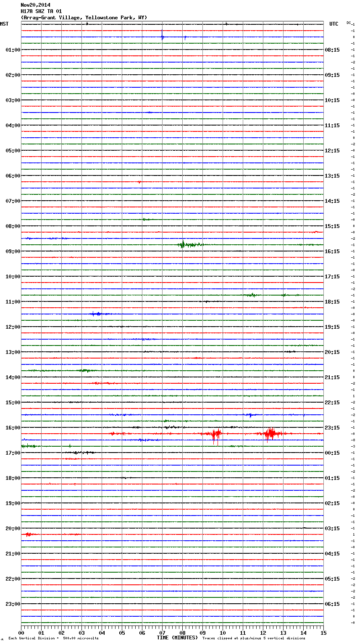
Task: Click minute tick label 05 on time axis
Action: [122, 633]
